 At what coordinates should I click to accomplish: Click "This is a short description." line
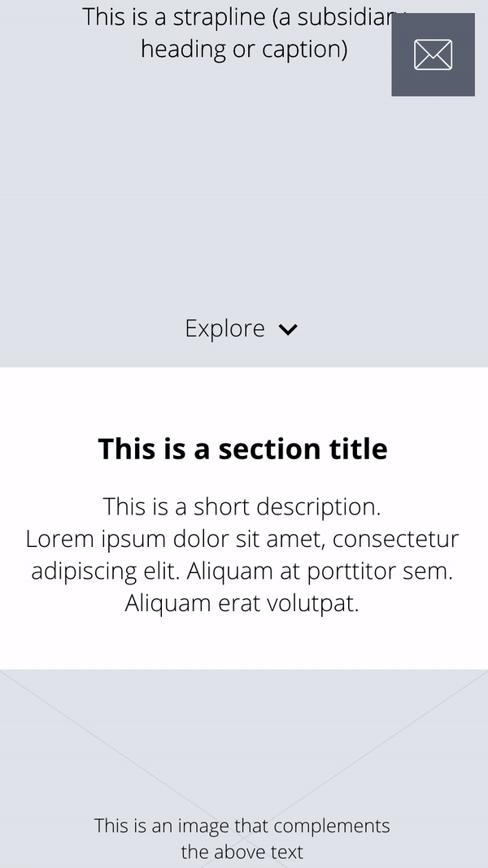click(242, 506)
